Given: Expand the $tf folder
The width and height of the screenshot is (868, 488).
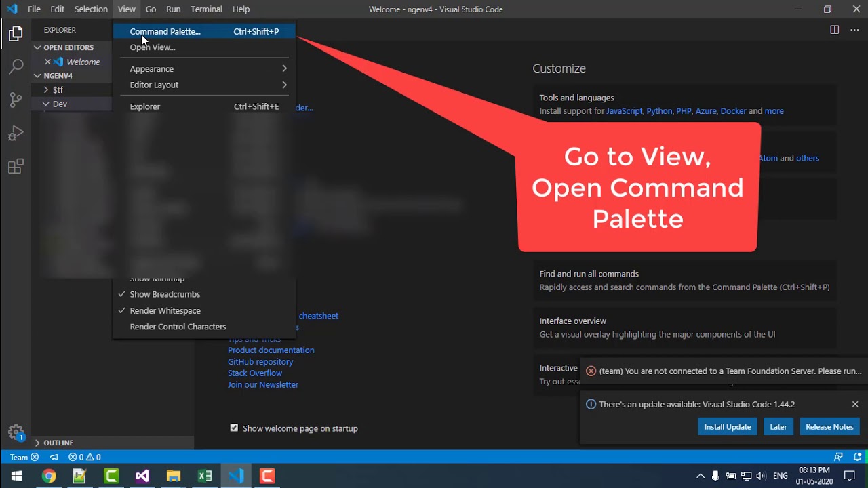Looking at the screenshot, I should click(x=71, y=89).
